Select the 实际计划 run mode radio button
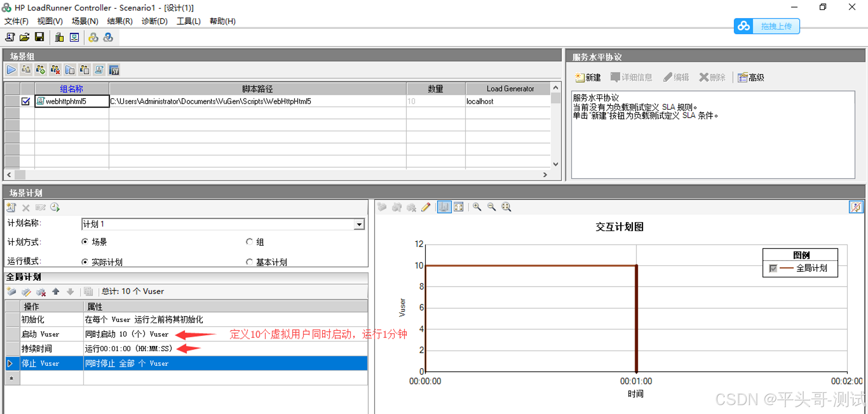868x414 pixels. click(x=85, y=262)
